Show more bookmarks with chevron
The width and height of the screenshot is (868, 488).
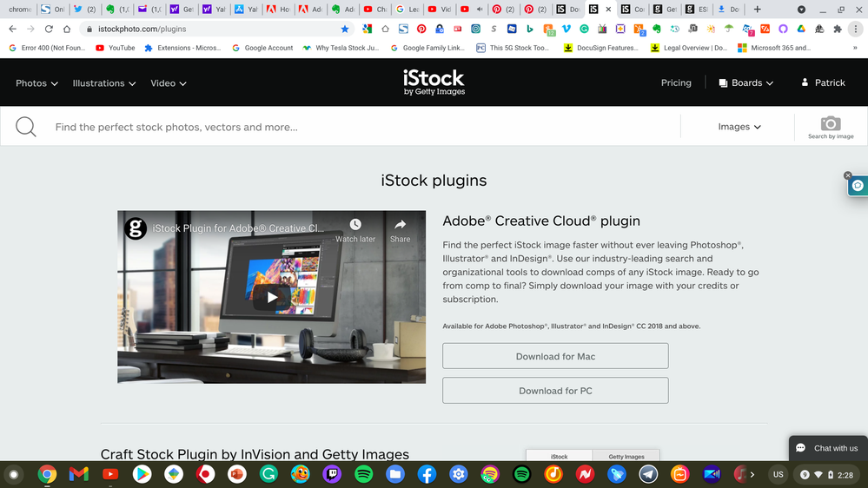coord(855,48)
